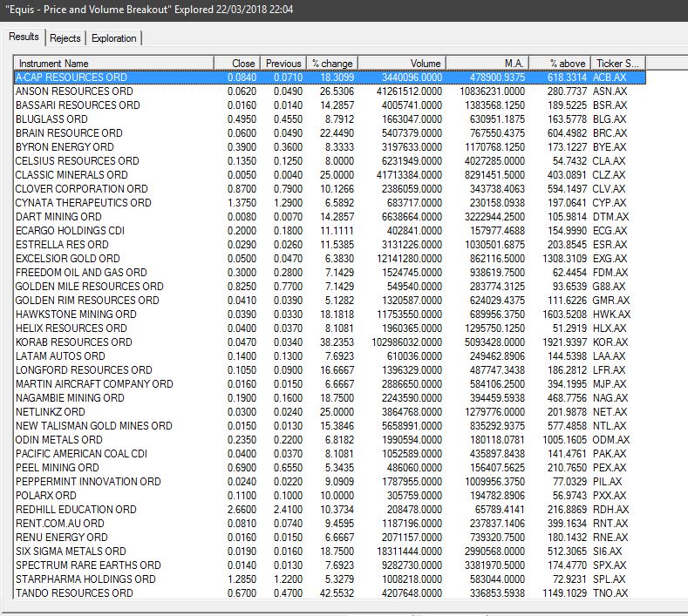688x616 pixels.
Task: Select STARPHARMA HOLDINGS ORD
Action: [x=330, y=579]
